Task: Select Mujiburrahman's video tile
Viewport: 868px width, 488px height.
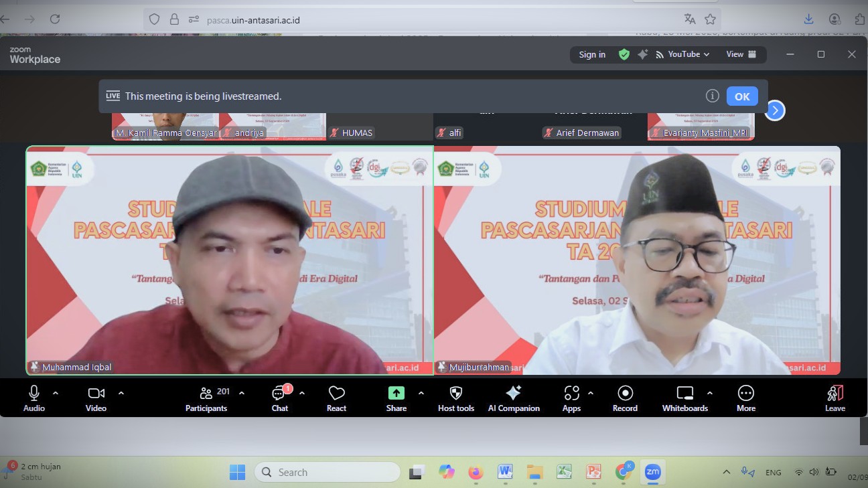Action: [637, 260]
